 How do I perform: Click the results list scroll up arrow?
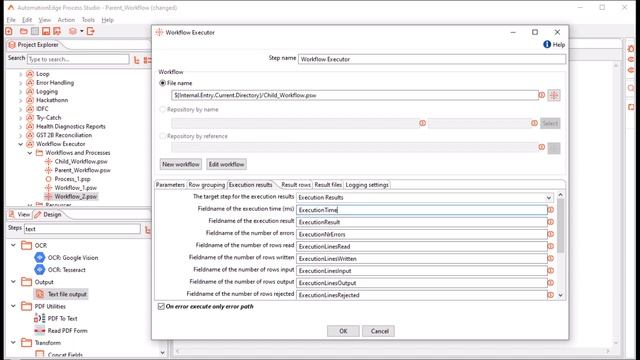point(560,195)
